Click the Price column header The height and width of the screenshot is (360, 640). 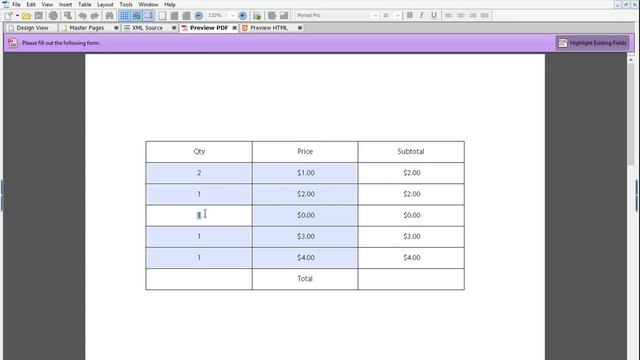(305, 151)
